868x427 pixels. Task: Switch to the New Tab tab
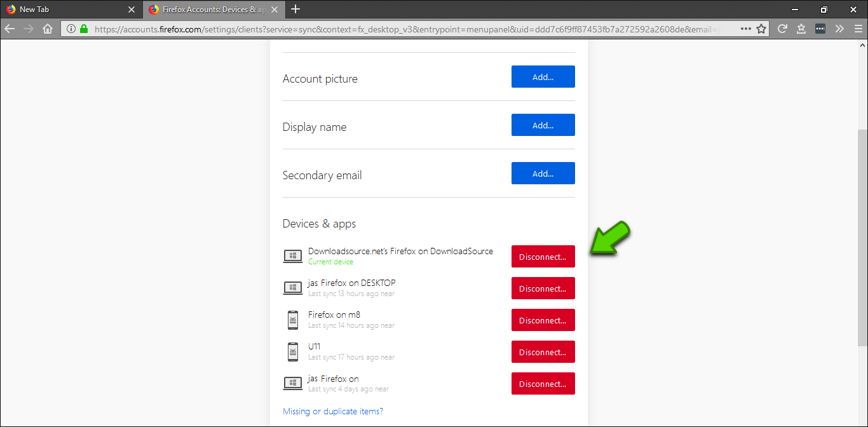tap(71, 10)
